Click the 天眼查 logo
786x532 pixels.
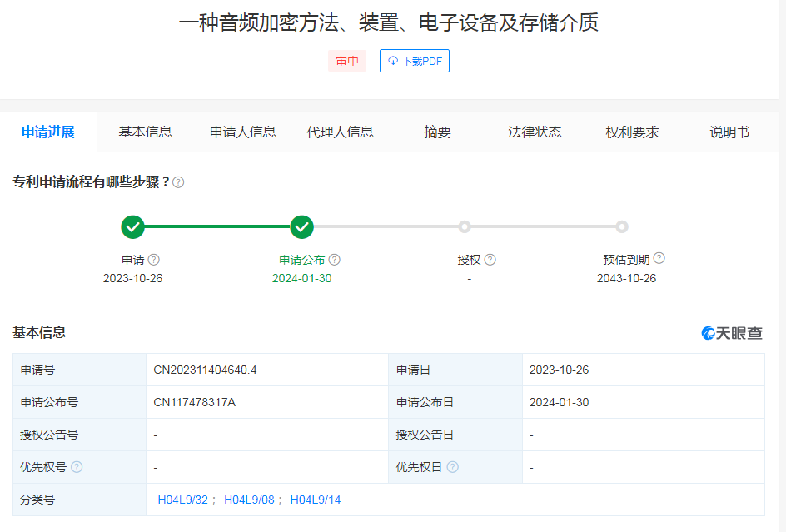point(732,333)
